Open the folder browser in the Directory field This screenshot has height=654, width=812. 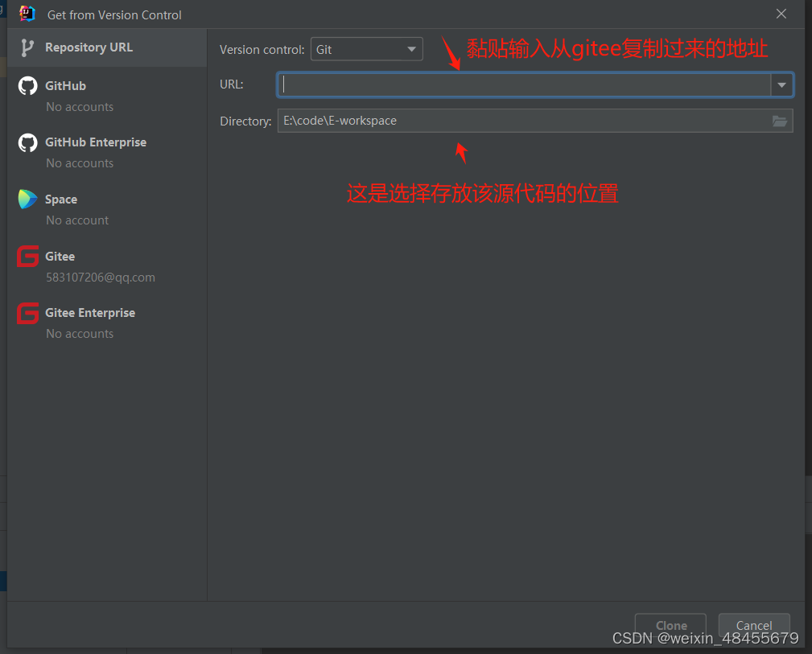779,121
